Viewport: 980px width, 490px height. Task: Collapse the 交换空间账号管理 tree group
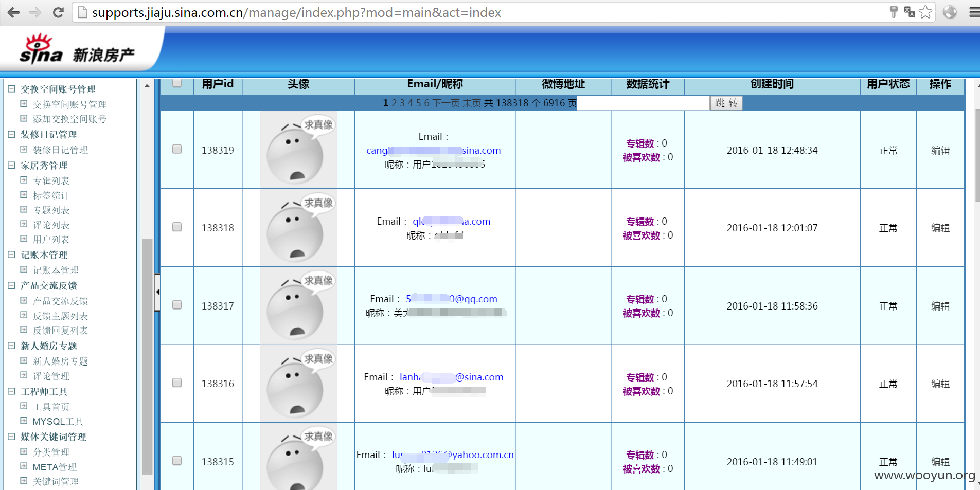pos(11,88)
